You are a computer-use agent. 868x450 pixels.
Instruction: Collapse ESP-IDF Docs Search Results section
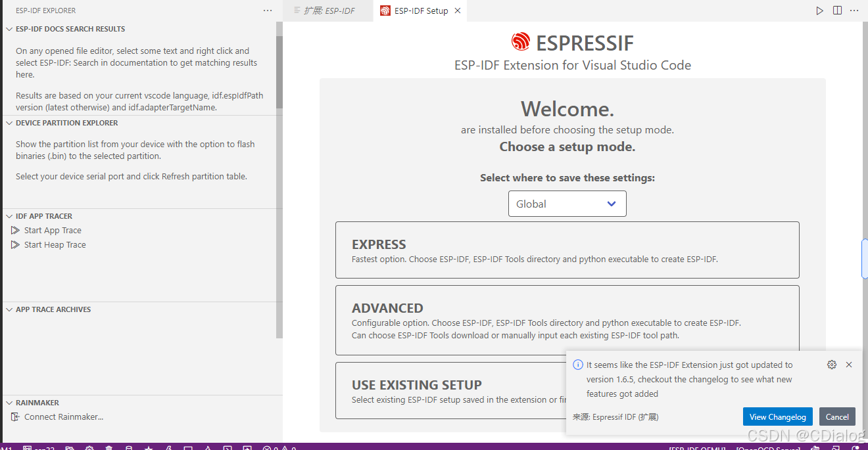pos(9,29)
